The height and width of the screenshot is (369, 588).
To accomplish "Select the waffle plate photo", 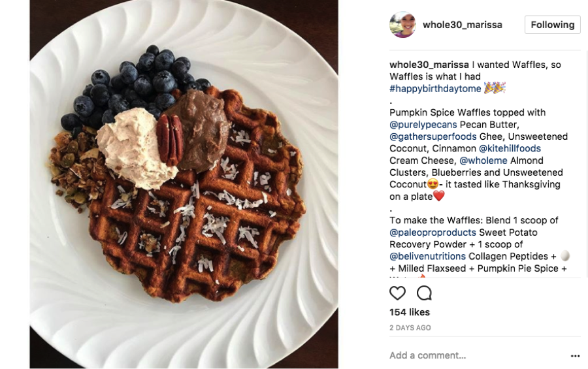I will 184,184.
